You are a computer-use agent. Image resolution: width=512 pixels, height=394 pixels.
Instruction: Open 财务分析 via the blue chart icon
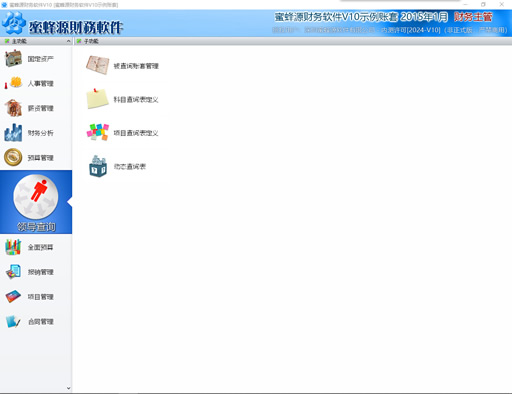[x=13, y=133]
